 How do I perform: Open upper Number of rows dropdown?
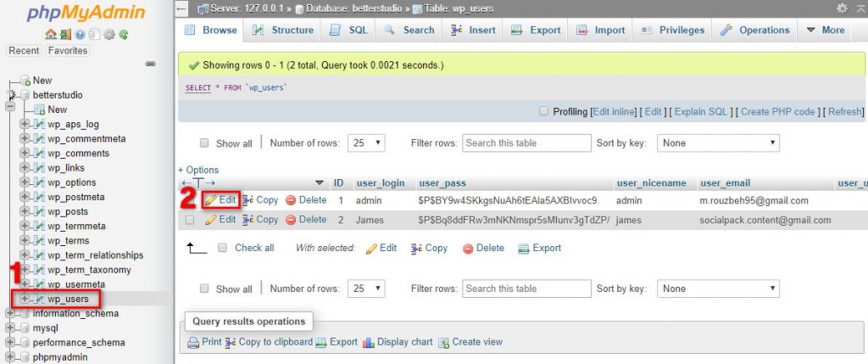point(366,143)
